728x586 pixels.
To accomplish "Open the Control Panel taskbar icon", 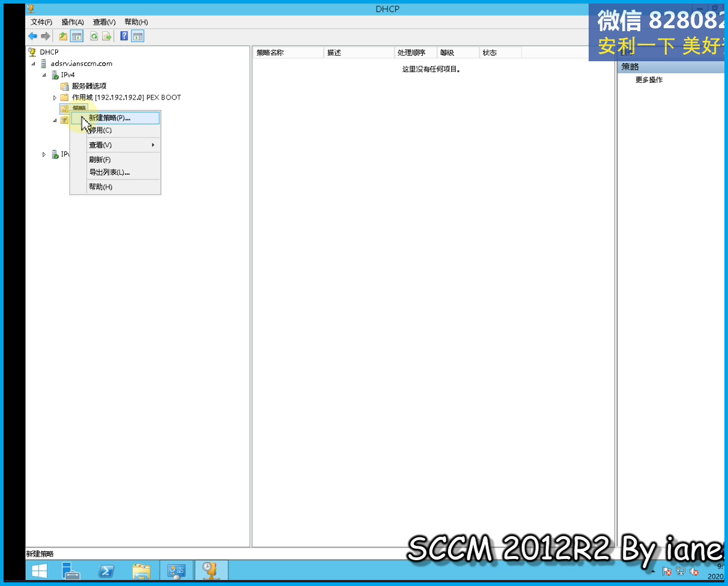I will point(177,570).
